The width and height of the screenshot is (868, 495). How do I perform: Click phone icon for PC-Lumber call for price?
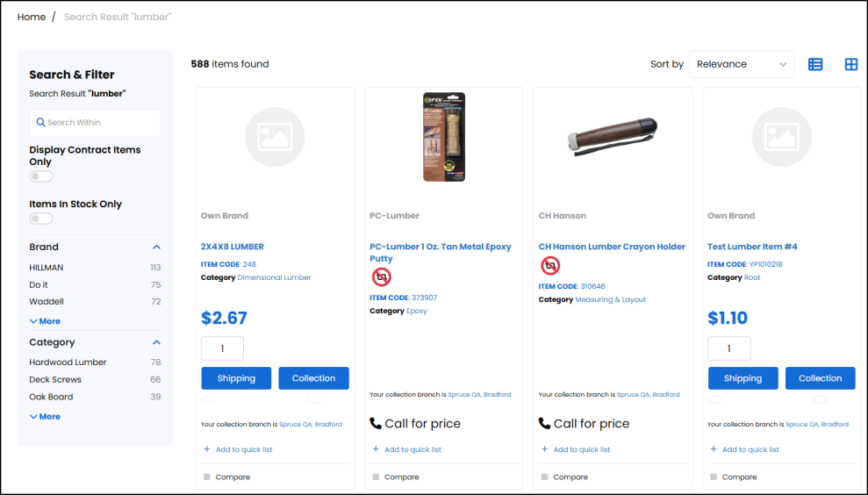(376, 423)
